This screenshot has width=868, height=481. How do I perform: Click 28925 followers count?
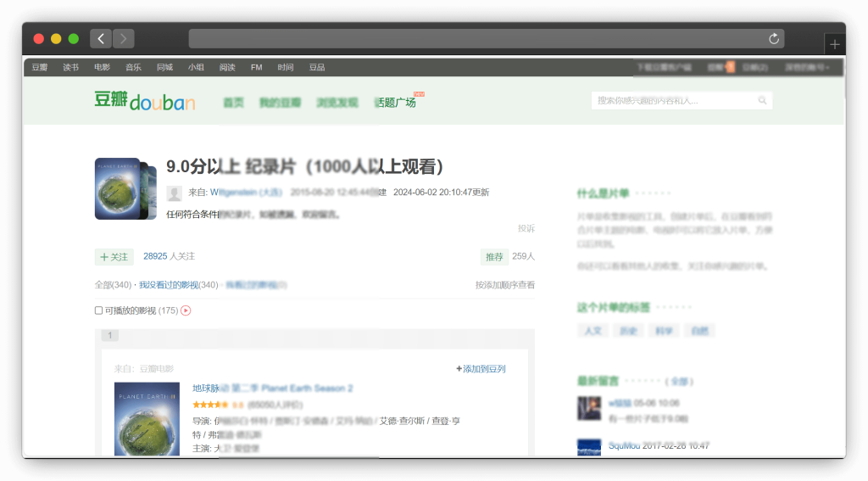tap(155, 256)
